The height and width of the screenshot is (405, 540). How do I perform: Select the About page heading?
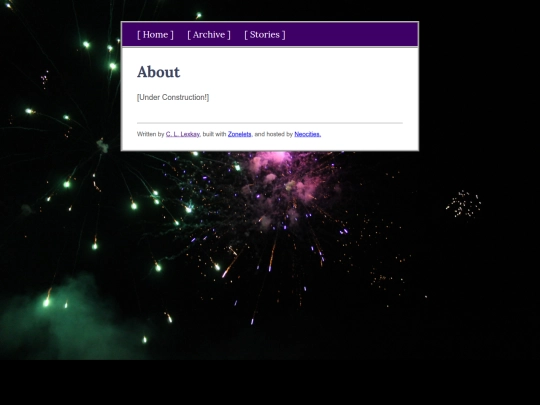158,72
